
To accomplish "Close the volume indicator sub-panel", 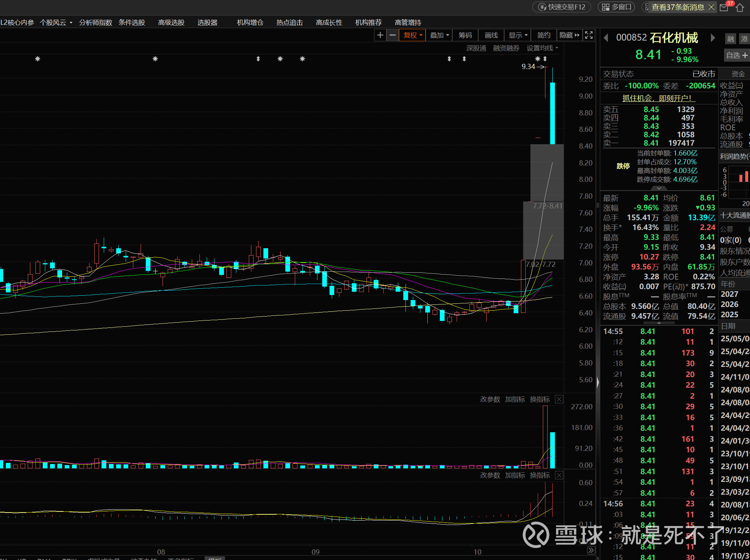I will (559, 399).
